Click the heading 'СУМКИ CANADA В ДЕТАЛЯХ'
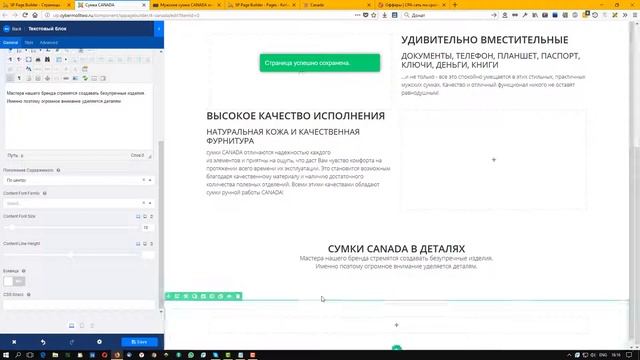The height and width of the screenshot is (360, 640). pos(396,249)
